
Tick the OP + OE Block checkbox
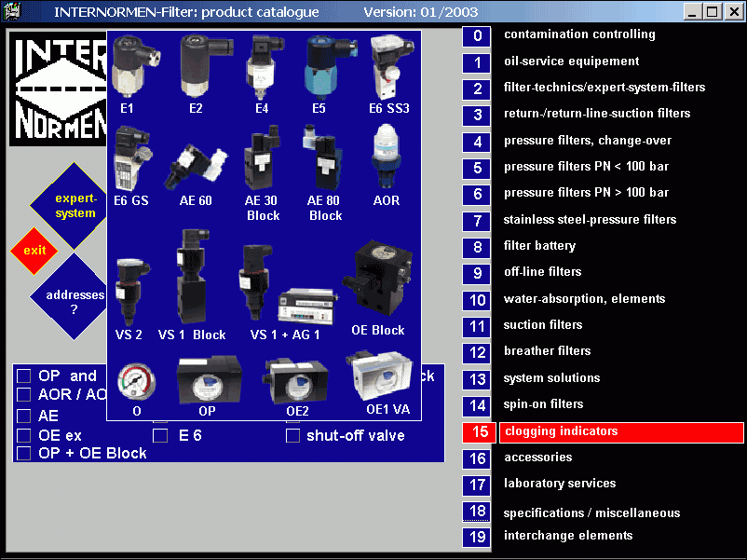click(24, 453)
